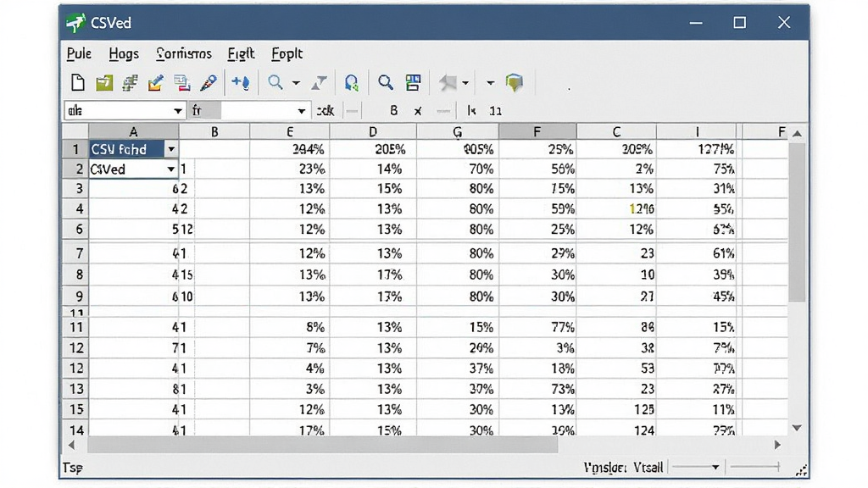Click the horizontal scrollbar thumb
The image size is (868, 488).
(323, 445)
